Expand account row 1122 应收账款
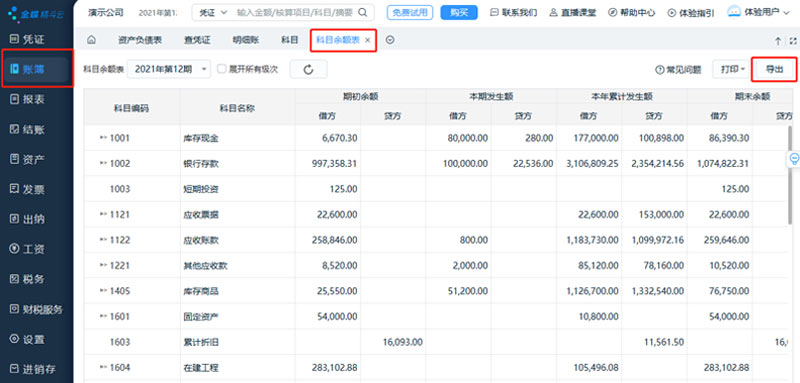Viewport: 800px width, 383px height. pos(104,240)
